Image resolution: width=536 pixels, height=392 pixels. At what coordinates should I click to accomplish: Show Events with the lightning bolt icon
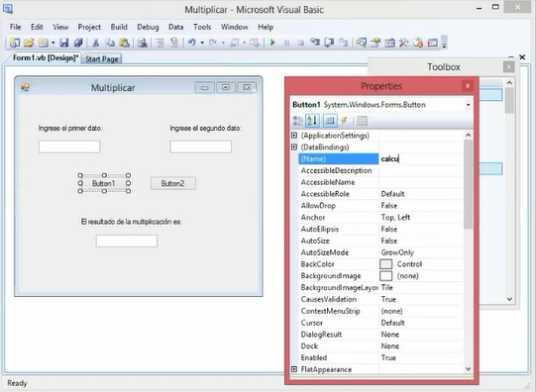[x=344, y=121]
